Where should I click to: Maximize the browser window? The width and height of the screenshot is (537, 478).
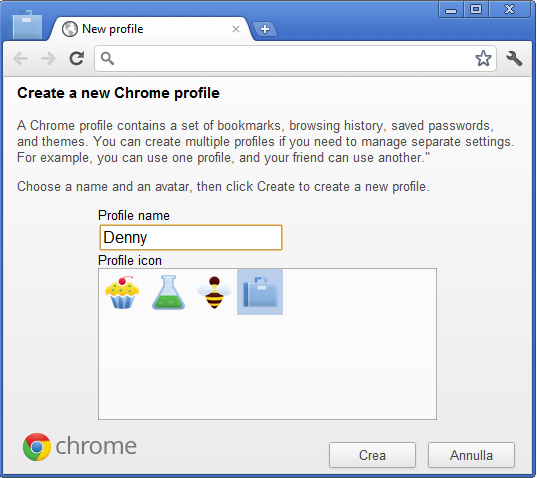tap(476, 10)
